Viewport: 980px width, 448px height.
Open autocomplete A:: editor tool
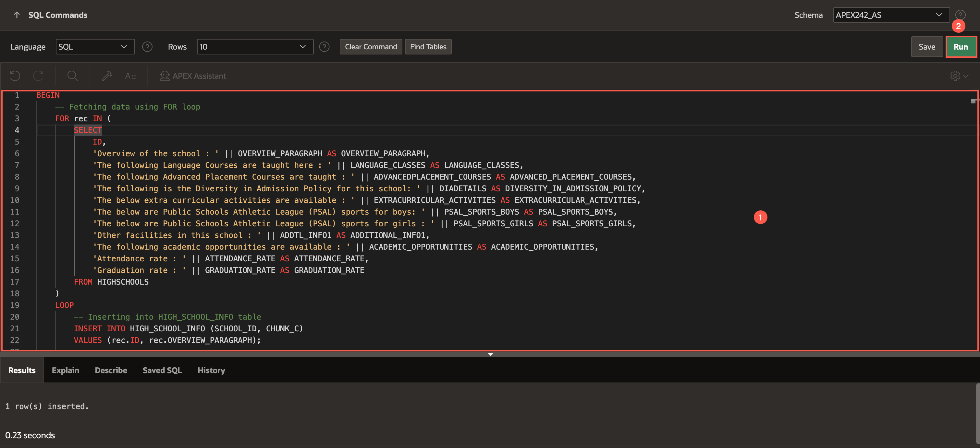tap(130, 76)
